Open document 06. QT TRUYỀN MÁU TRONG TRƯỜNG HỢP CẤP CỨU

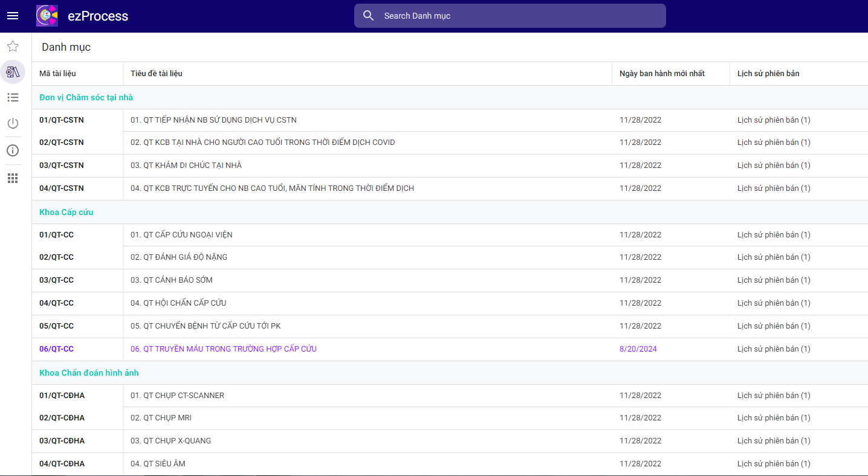pos(224,349)
